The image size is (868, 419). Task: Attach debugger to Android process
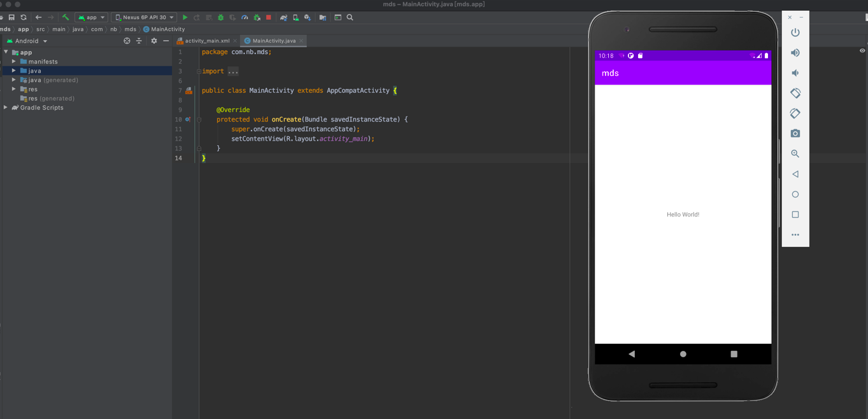[x=257, y=17]
